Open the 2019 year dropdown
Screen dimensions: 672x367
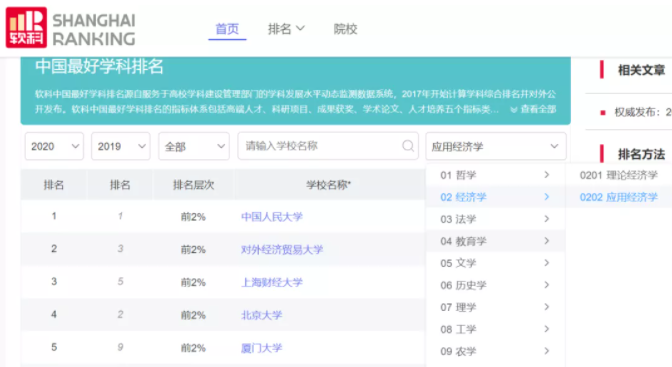tap(121, 146)
